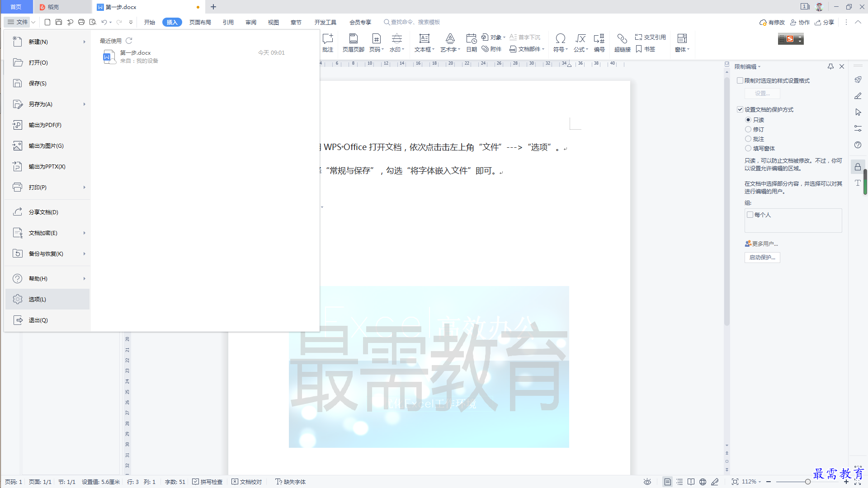Click 文档校对 in status bar

247,482
